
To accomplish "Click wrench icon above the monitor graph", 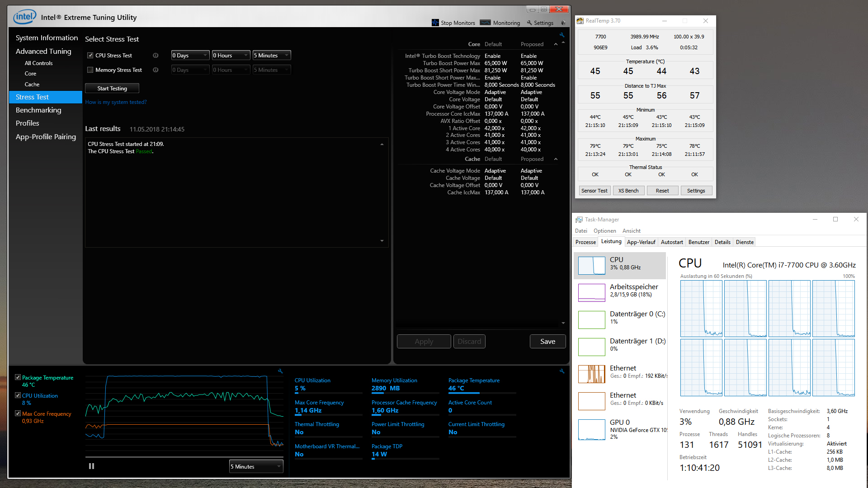I will coord(280,371).
